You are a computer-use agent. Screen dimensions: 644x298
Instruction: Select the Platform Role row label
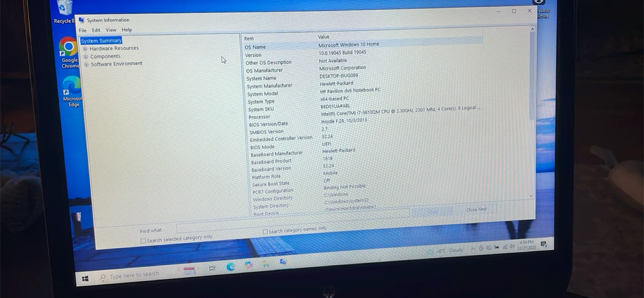pos(266,177)
